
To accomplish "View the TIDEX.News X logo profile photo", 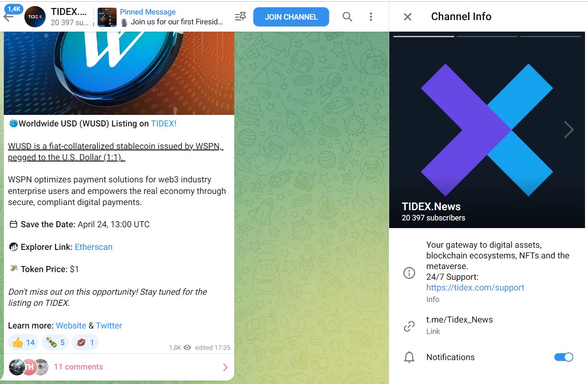I will tap(487, 130).
